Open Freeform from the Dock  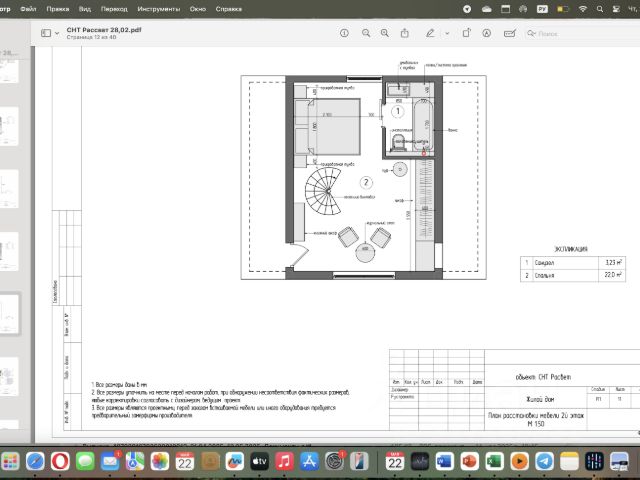tap(234, 462)
